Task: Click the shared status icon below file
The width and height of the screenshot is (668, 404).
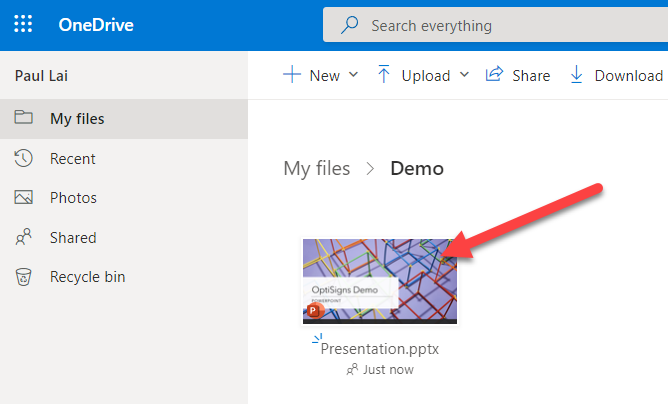Action: (352, 369)
